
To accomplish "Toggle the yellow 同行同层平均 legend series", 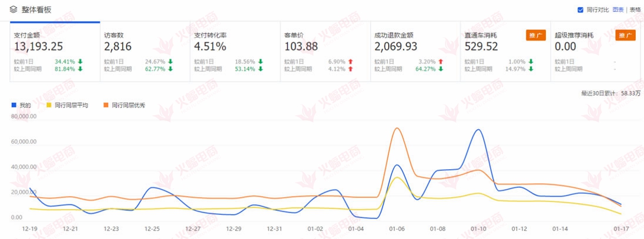I will pyautogui.click(x=66, y=105).
